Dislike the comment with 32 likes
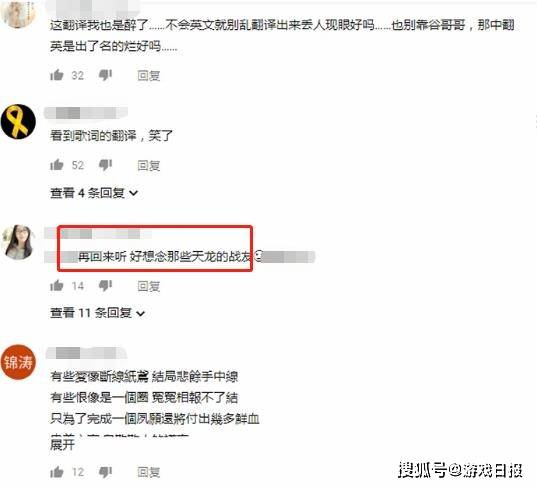The image size is (537, 487). tap(105, 75)
